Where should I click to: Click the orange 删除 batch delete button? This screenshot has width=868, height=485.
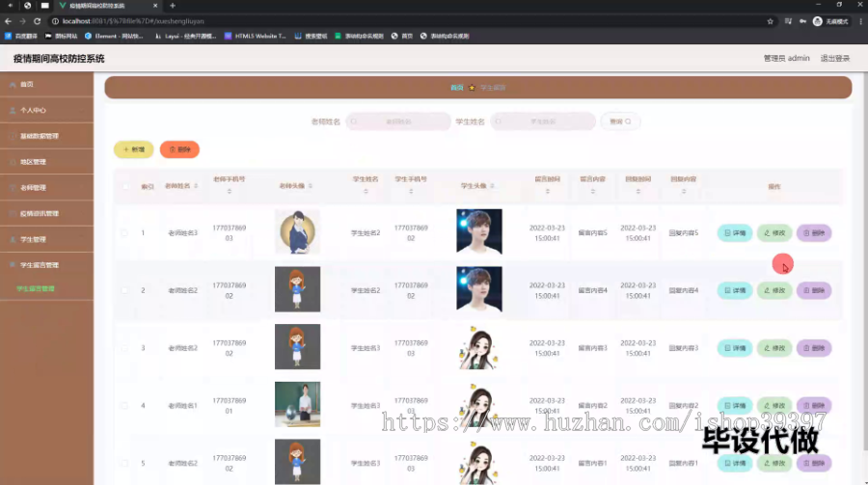pyautogui.click(x=180, y=149)
